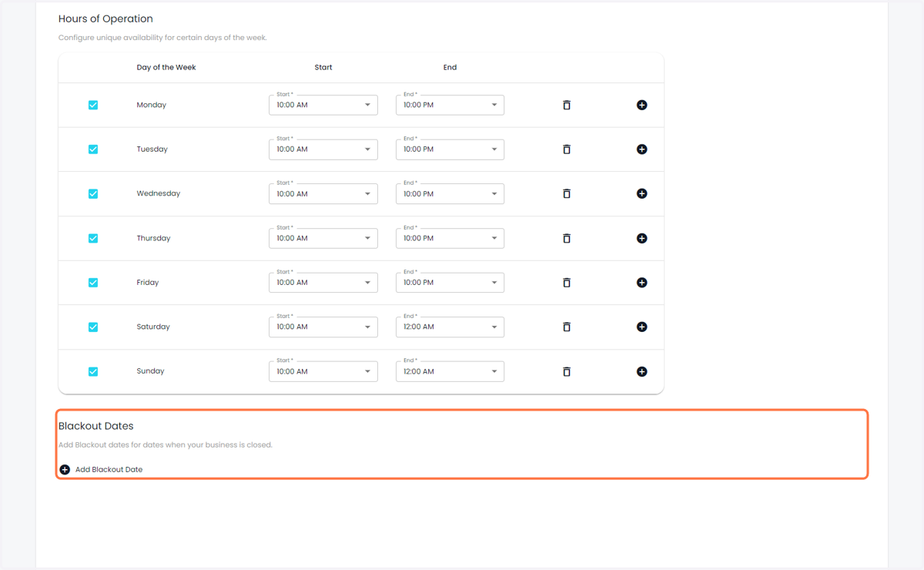Open Friday's End time dropdown

point(450,283)
